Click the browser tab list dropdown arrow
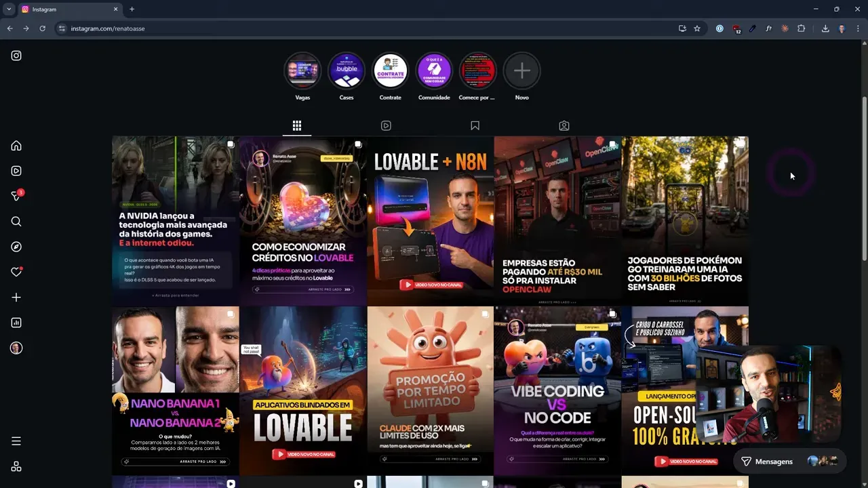Screen dimensions: 868x488 pos(9,9)
